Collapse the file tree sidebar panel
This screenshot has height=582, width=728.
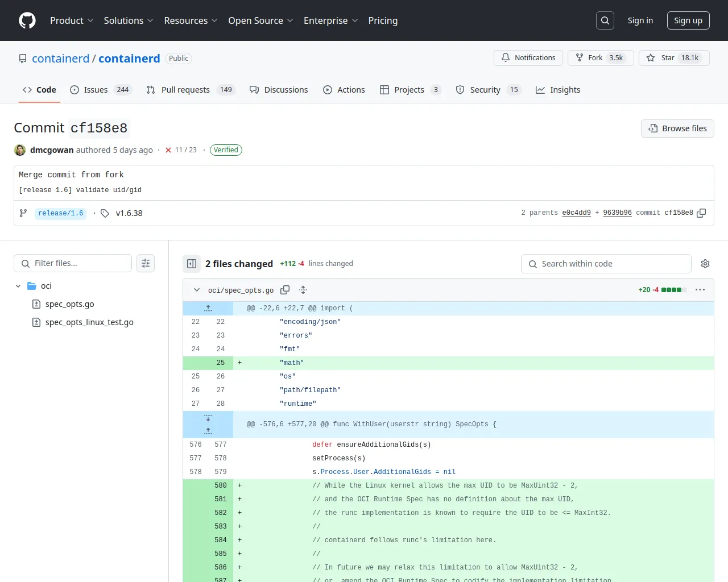(192, 264)
